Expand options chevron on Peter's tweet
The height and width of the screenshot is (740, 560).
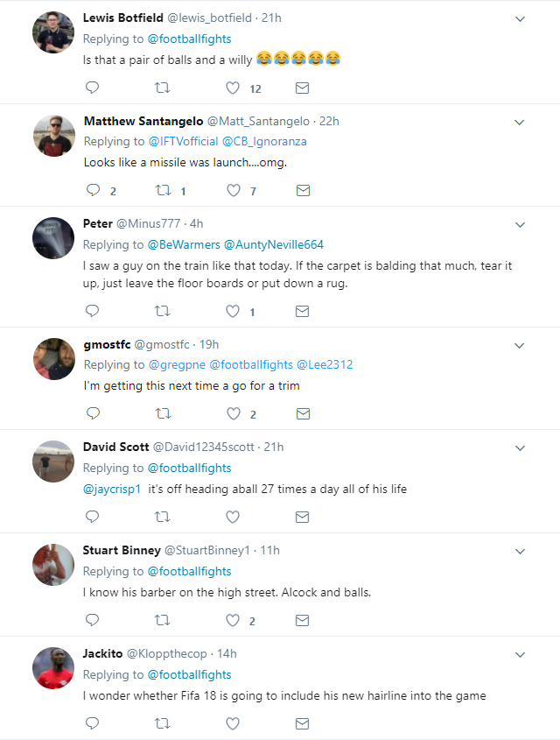520,224
